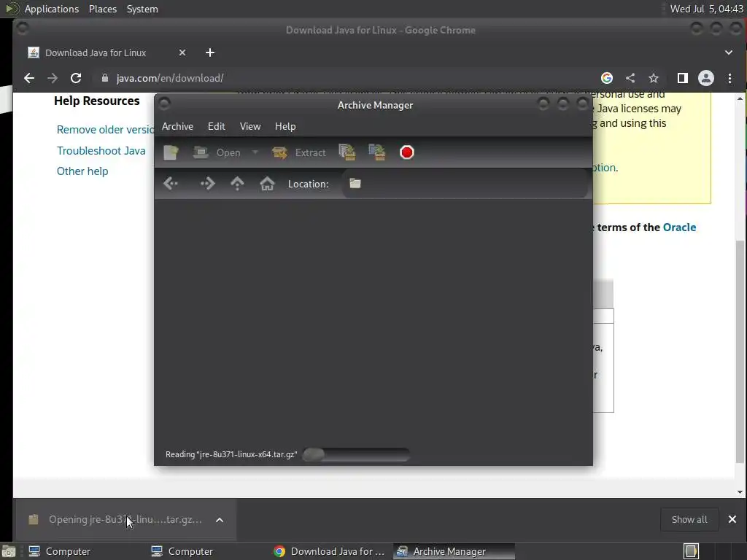Click the Extract toolbar button
This screenshot has height=560, width=747.
pyautogui.click(x=299, y=152)
